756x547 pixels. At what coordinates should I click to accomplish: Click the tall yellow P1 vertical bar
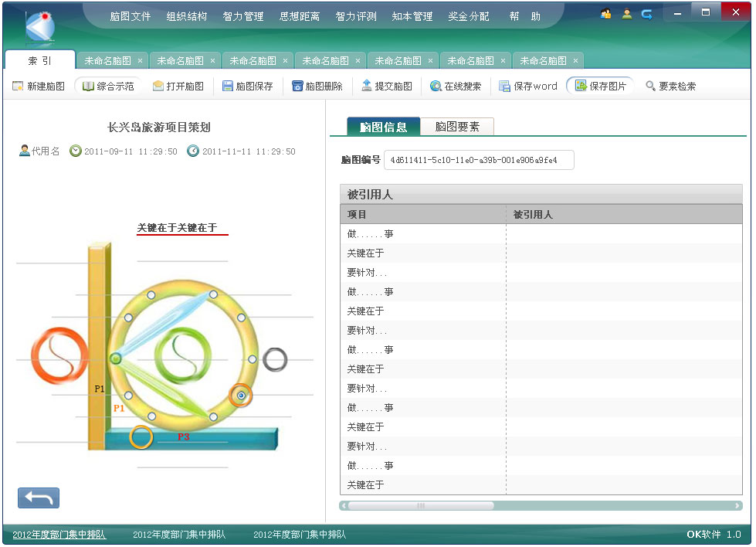coord(100,345)
